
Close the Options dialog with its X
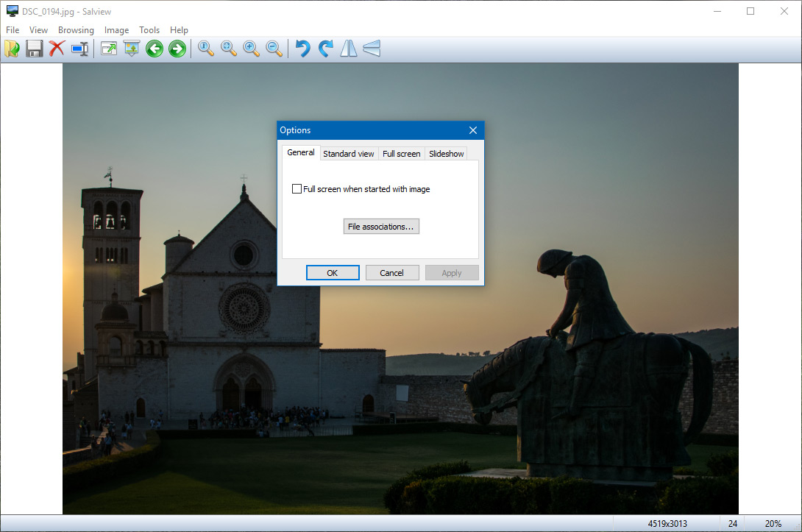(473, 130)
